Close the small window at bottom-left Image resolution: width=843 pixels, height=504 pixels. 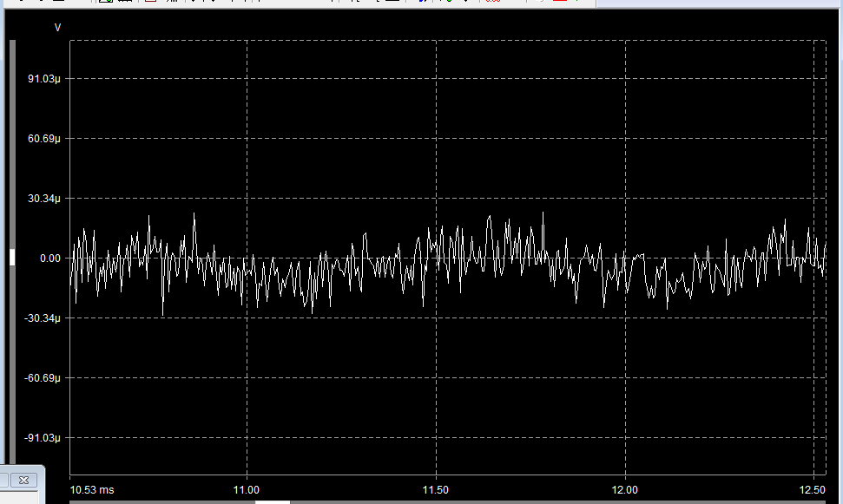pyautogui.click(x=23, y=480)
